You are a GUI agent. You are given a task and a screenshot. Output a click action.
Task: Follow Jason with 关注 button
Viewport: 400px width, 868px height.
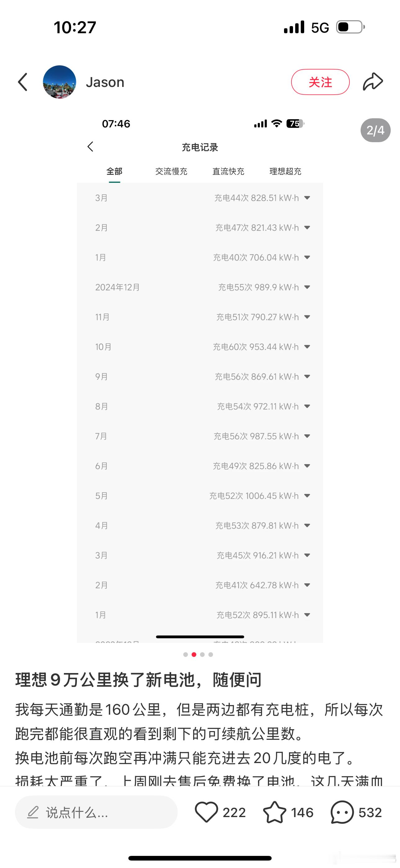[320, 82]
